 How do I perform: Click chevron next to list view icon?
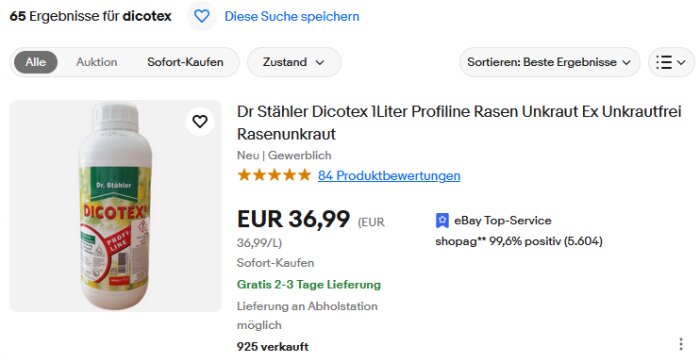pos(681,62)
